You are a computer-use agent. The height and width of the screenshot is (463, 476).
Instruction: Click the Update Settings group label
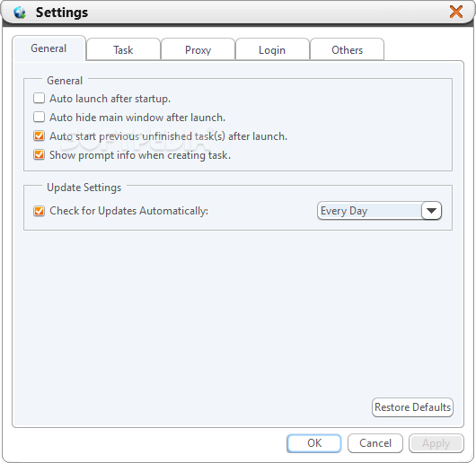tap(84, 188)
